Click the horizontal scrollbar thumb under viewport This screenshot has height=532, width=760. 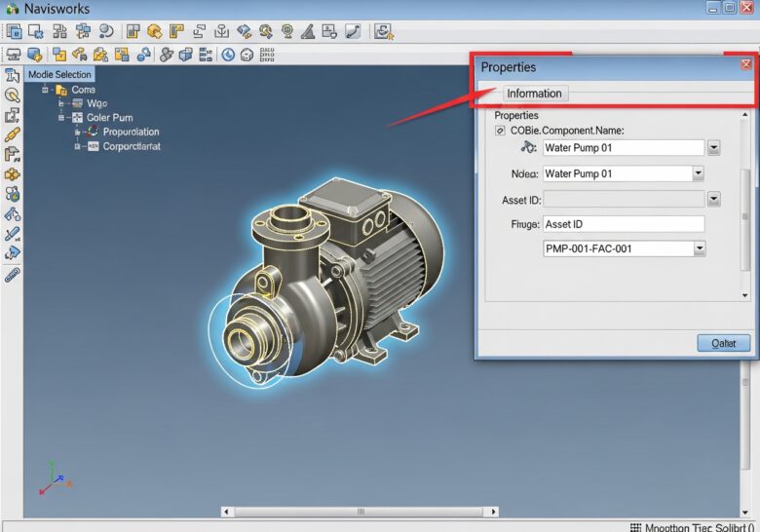pos(360,512)
